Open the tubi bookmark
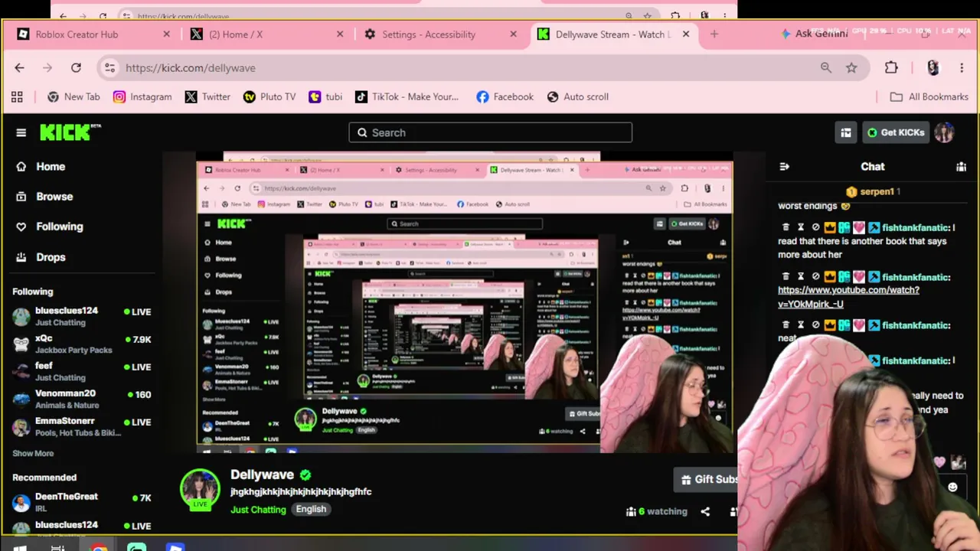980x551 pixels. pos(325,96)
